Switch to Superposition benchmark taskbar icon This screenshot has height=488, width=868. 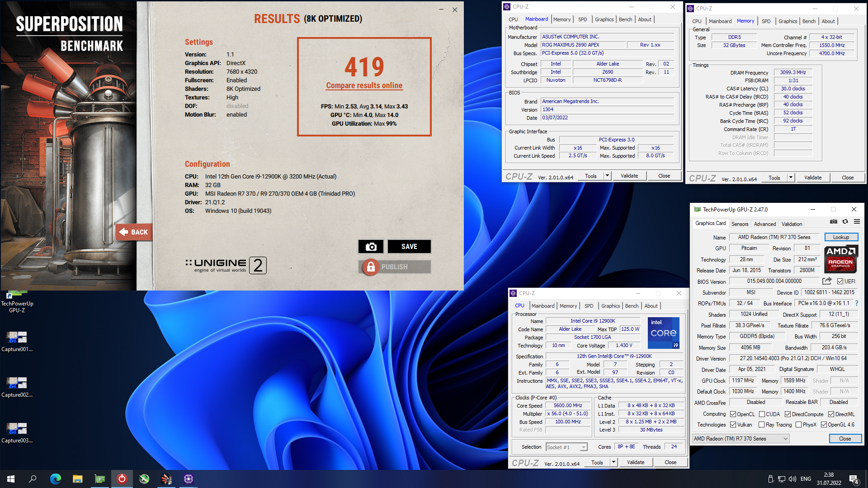[166, 479]
